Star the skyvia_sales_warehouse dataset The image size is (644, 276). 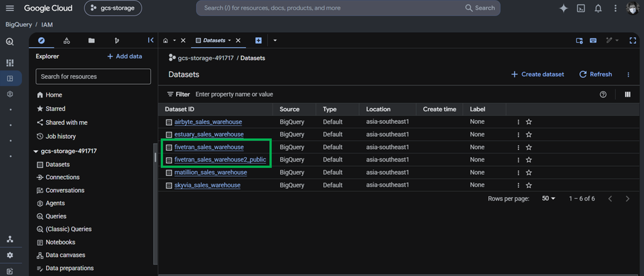tap(529, 185)
